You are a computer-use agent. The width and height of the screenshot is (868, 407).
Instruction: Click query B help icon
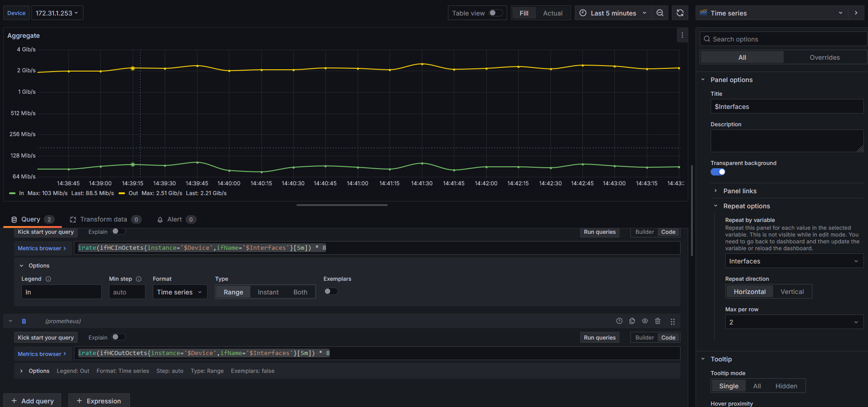[619, 321]
